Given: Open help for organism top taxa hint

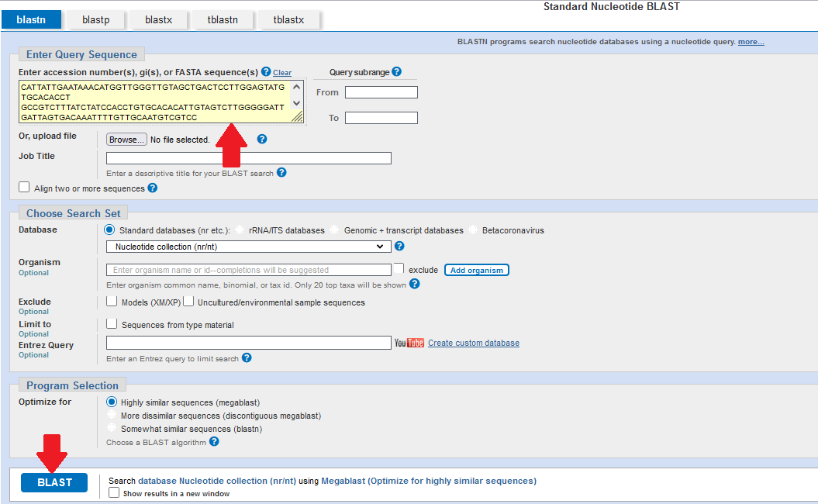Looking at the screenshot, I should point(415,284).
